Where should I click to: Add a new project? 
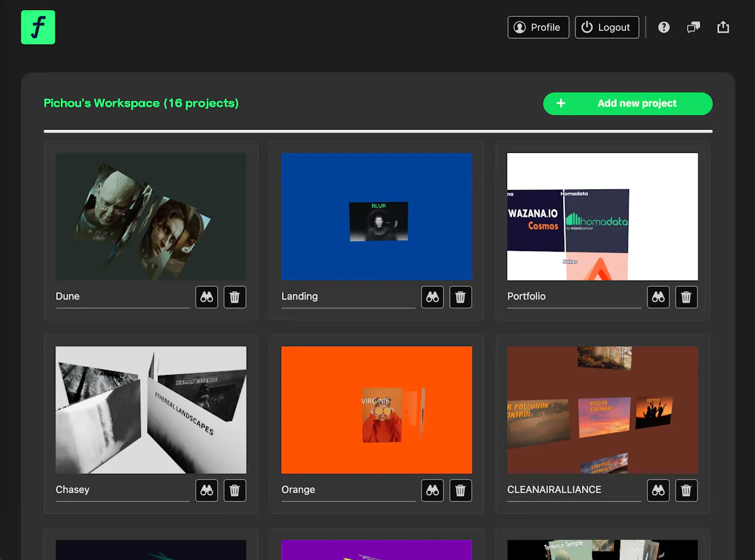[x=628, y=104]
